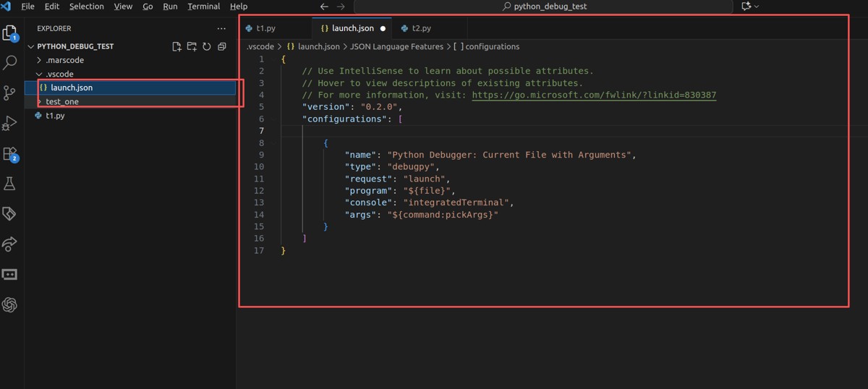Open the Source Control view
Screen dimensions: 868x389
pyautogui.click(x=10, y=93)
